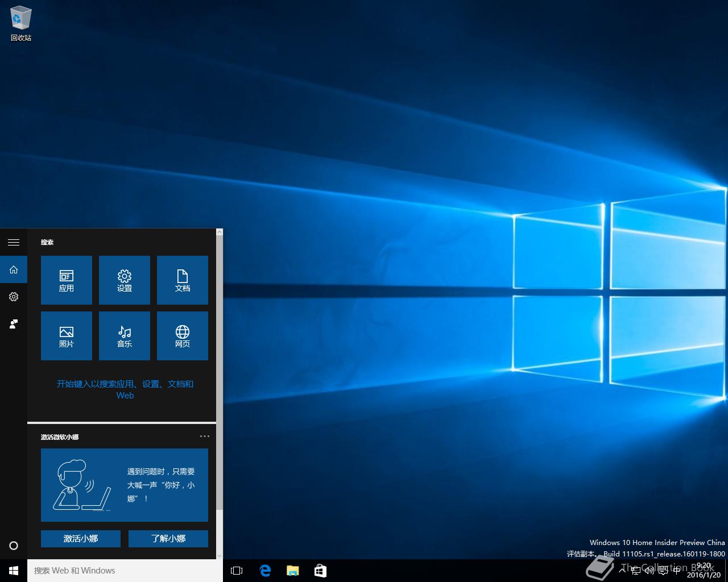
Task: Open the feedback icon in Cortana sidebar
Action: (x=14, y=324)
